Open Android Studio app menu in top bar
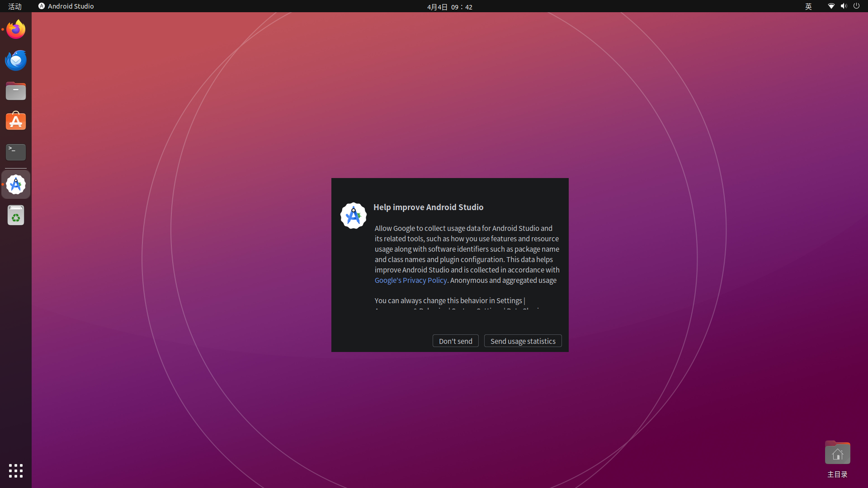 coord(66,6)
